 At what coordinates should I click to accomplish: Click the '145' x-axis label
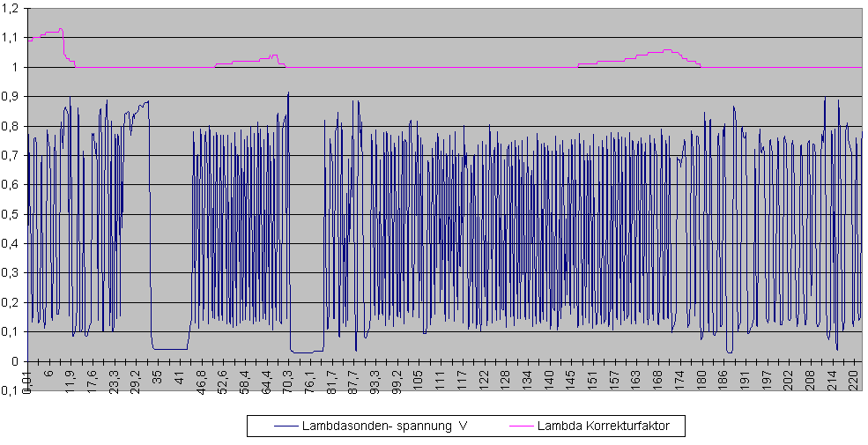click(571, 379)
